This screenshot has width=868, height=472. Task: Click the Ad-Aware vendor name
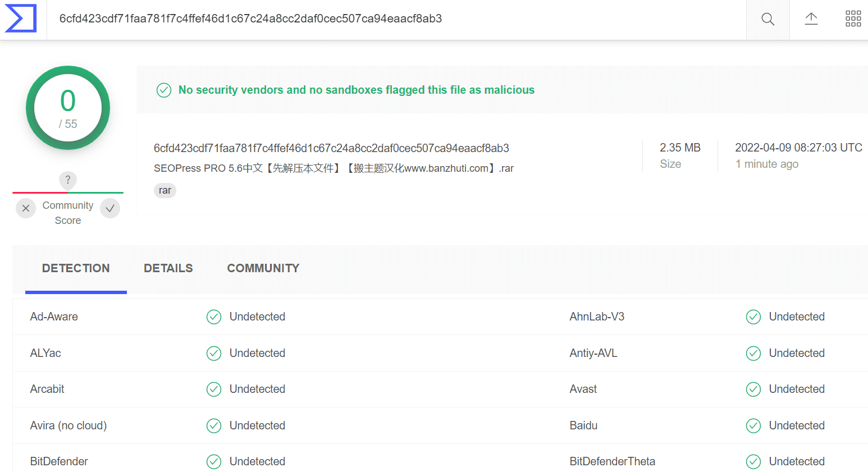click(54, 317)
